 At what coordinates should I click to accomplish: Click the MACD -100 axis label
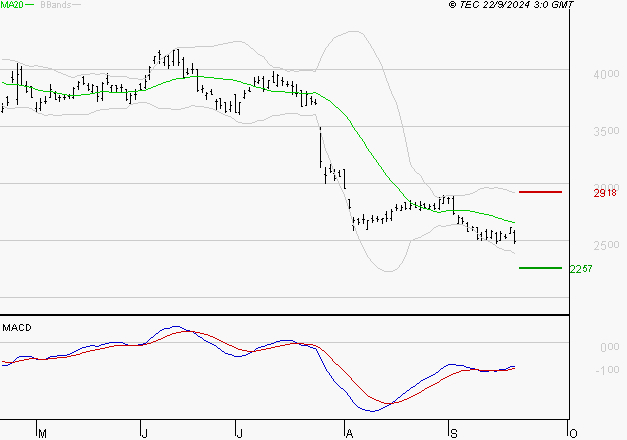coord(607,370)
